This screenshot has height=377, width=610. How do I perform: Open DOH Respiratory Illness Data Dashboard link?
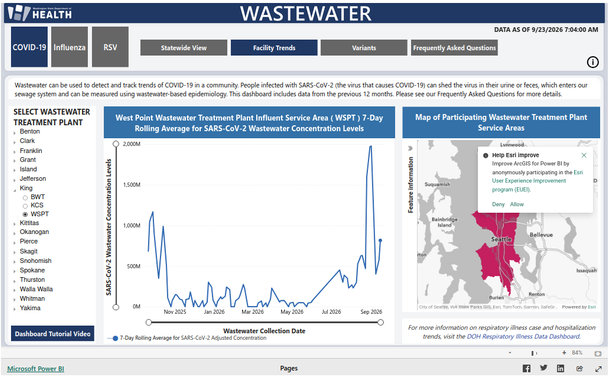(x=523, y=337)
